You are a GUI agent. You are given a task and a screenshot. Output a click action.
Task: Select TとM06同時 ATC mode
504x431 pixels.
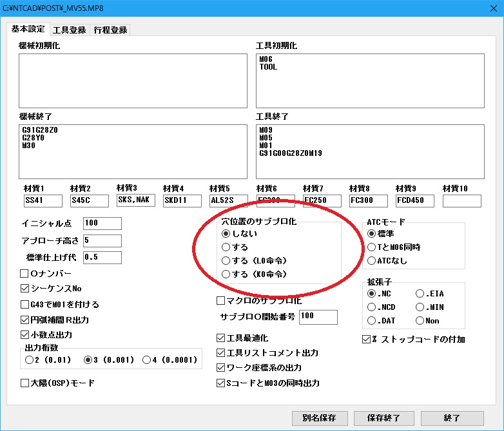[372, 247]
